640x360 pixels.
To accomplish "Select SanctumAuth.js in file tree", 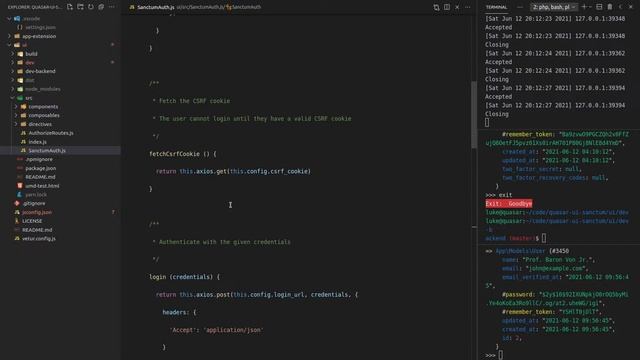I will (47, 151).
